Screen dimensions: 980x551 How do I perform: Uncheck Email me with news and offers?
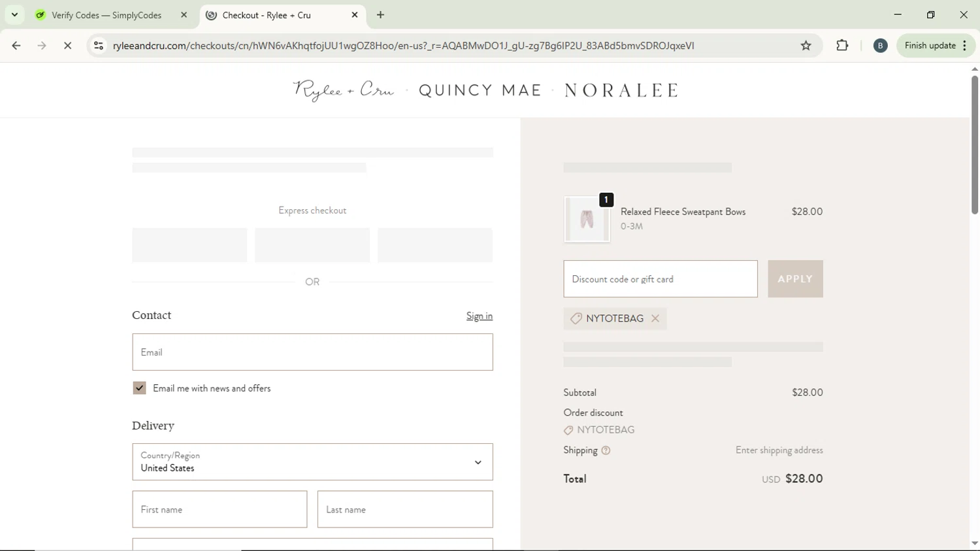[139, 388]
